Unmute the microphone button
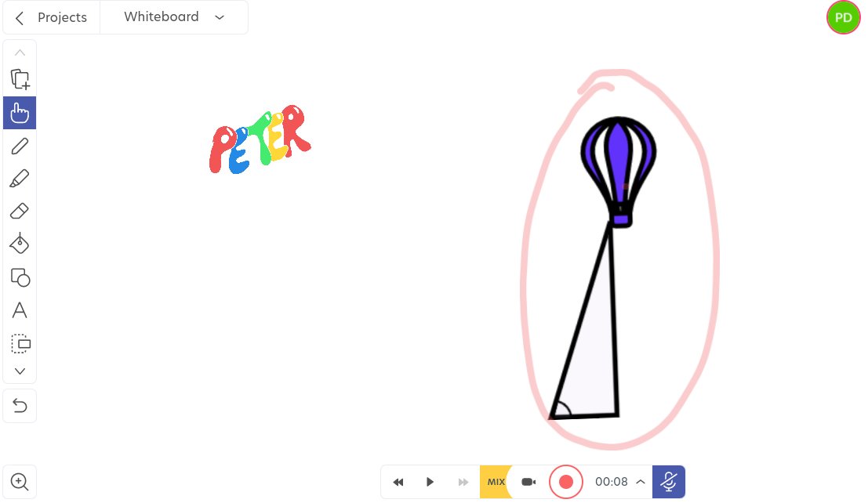 pyautogui.click(x=669, y=481)
